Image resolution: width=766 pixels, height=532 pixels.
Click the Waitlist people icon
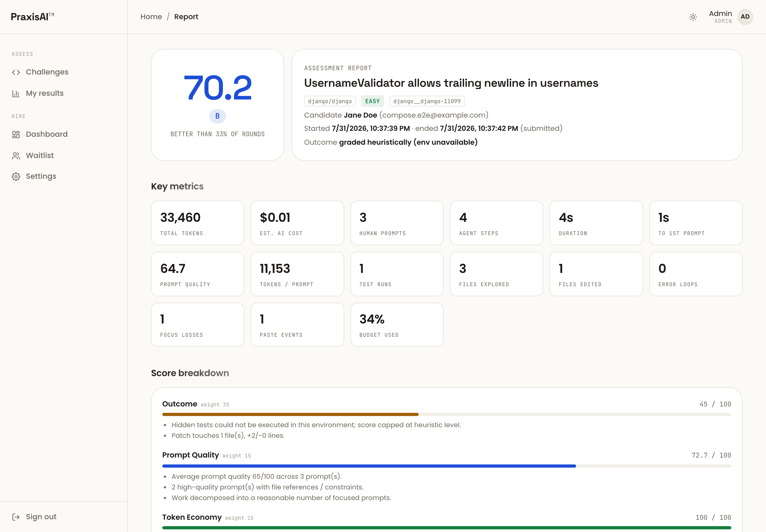16,156
